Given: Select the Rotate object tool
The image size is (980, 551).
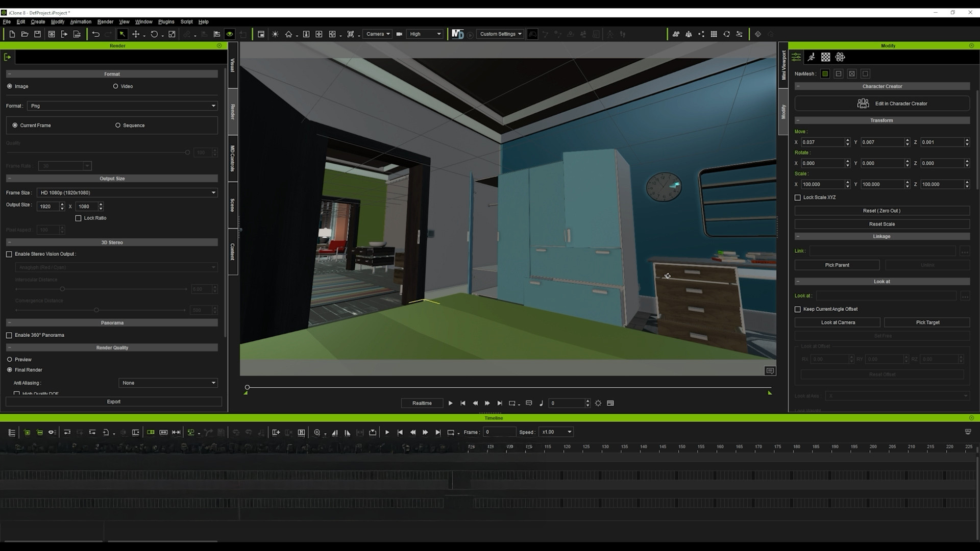Looking at the screenshot, I should pos(154,34).
